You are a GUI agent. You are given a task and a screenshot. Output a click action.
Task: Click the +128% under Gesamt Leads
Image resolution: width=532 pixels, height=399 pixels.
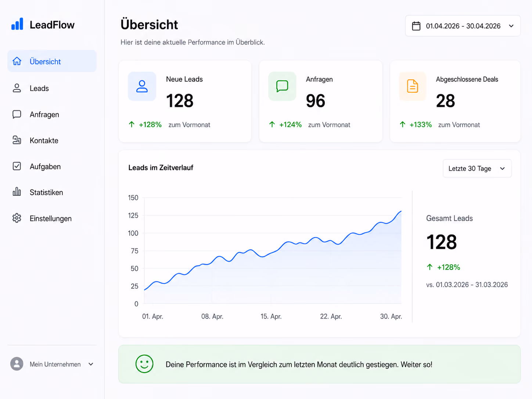449,267
